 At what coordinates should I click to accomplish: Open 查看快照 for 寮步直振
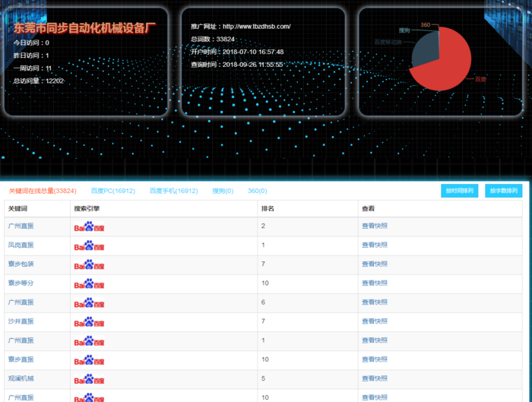(x=375, y=359)
